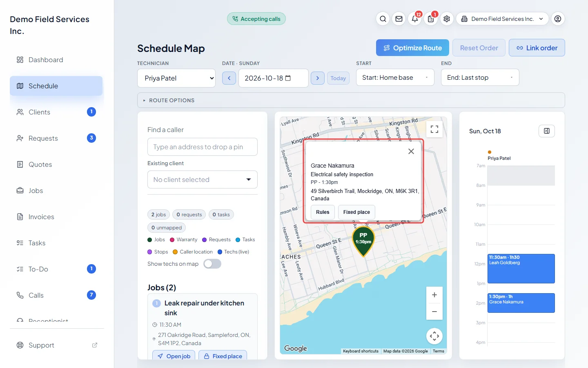Open the map camera pan control
This screenshot has width=588, height=368.
tap(434, 336)
